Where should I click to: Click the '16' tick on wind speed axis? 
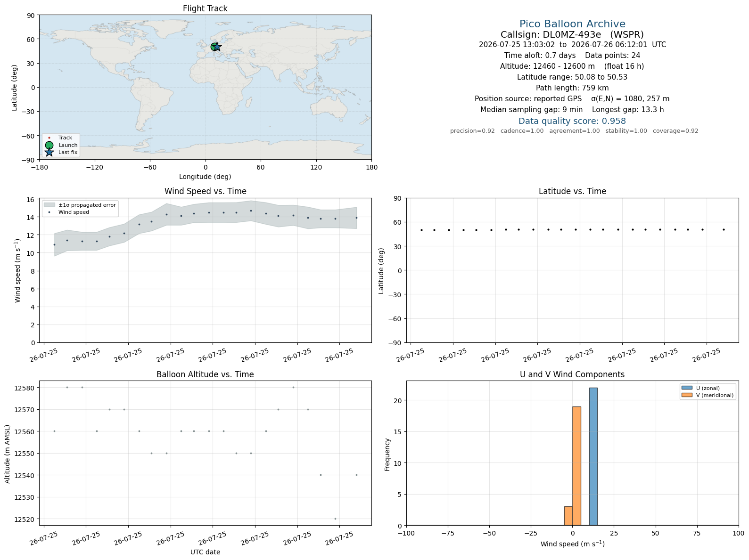coord(30,200)
